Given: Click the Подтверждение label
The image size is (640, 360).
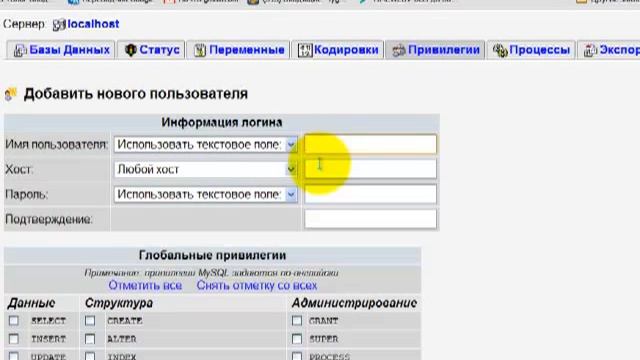Looking at the screenshot, I should point(49,220).
